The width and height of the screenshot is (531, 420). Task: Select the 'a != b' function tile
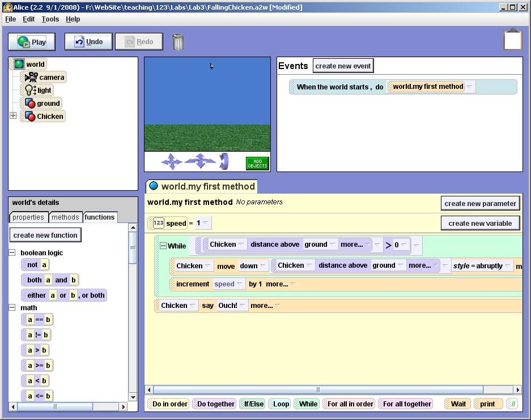coord(36,335)
